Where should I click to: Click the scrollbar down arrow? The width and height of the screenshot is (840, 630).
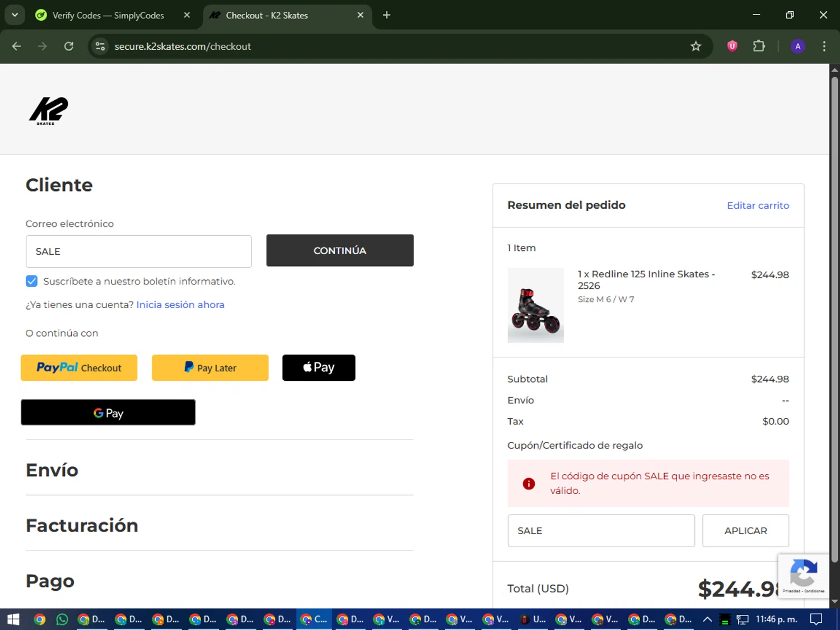pos(834,602)
